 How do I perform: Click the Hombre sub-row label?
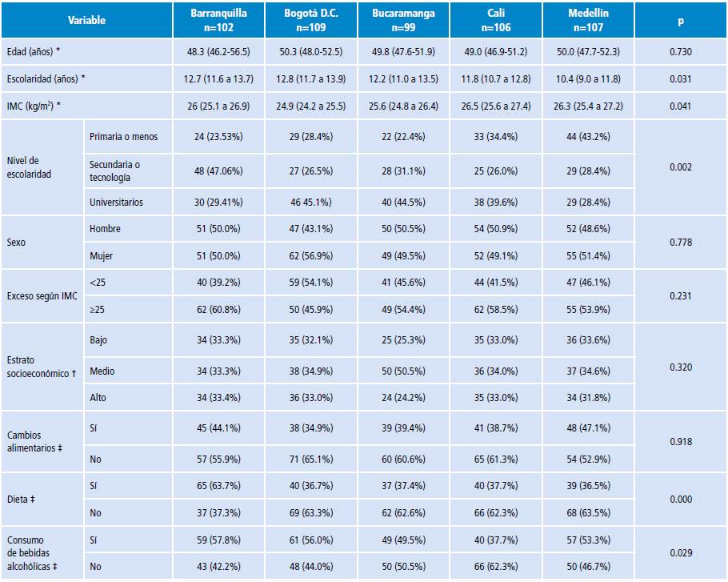click(106, 229)
